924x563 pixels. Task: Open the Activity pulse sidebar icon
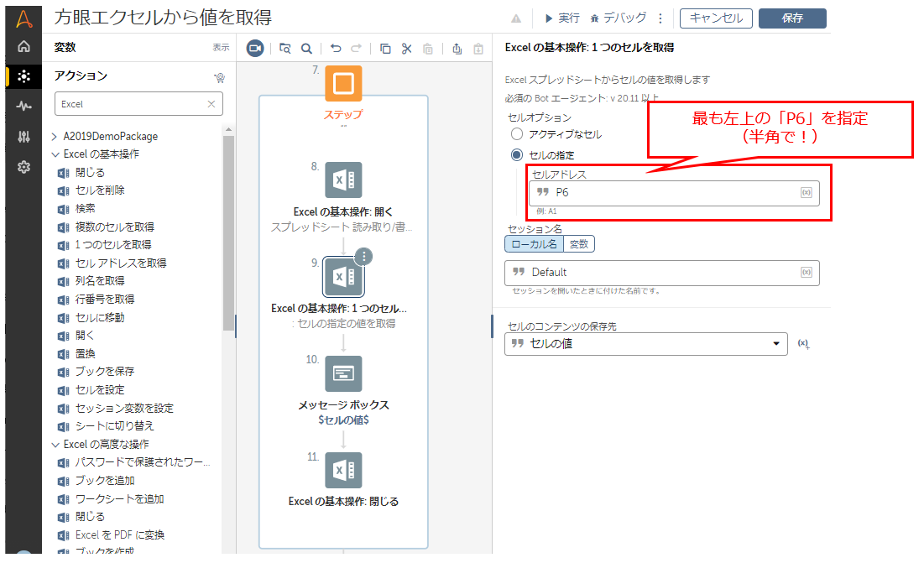click(23, 106)
